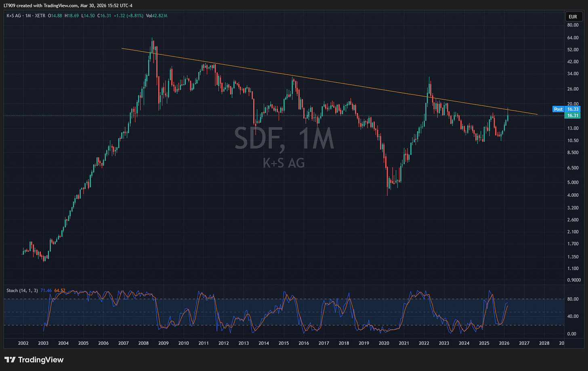The width and height of the screenshot is (588, 371).
Task: Click the 2011 year on the time axis
Action: (x=204, y=343)
